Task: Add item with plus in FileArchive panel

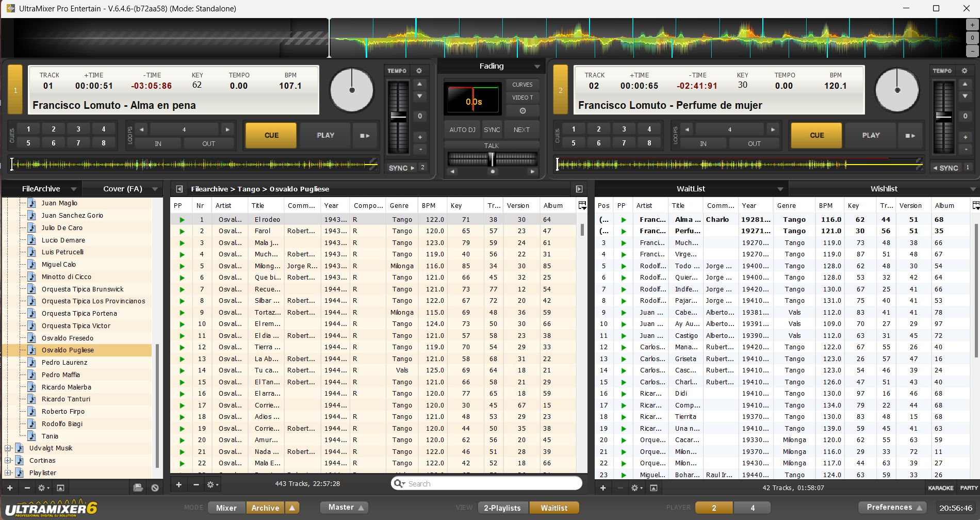Action: pyautogui.click(x=10, y=488)
